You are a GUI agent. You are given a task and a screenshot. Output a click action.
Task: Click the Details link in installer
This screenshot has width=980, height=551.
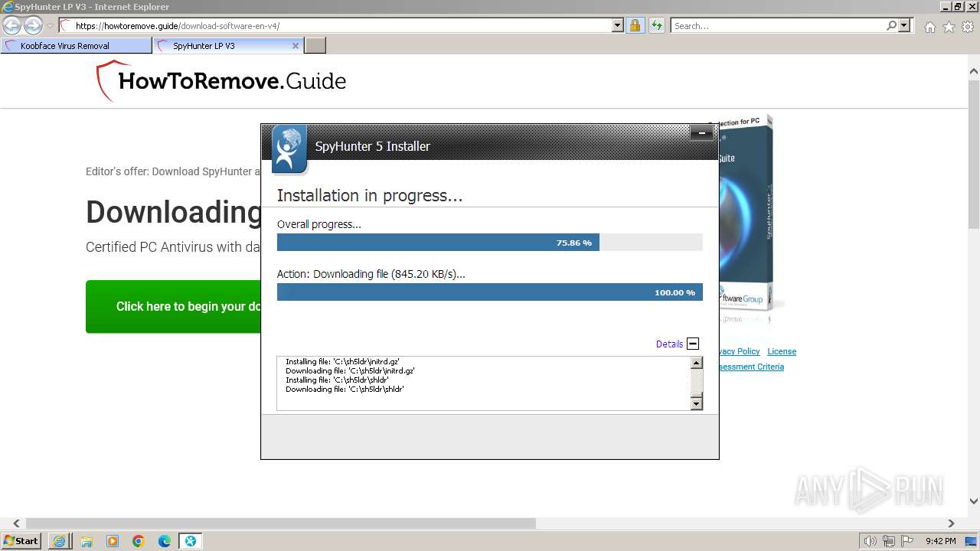click(x=669, y=344)
